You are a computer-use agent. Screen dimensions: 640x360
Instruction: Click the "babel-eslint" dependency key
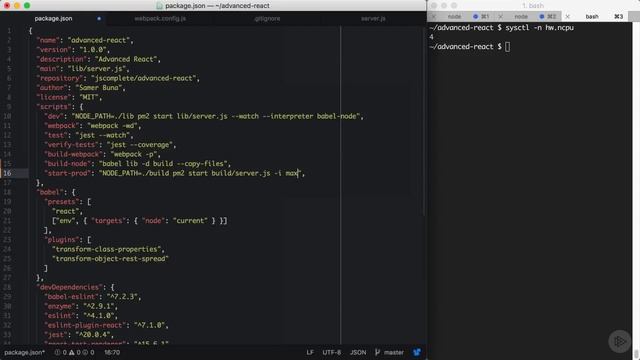coord(71,297)
